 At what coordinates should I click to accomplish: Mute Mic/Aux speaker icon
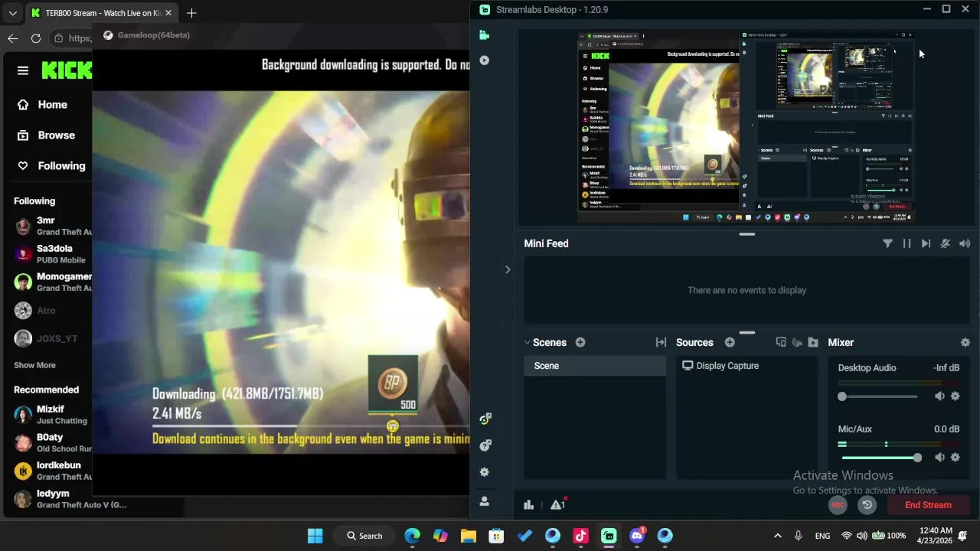(x=939, y=457)
